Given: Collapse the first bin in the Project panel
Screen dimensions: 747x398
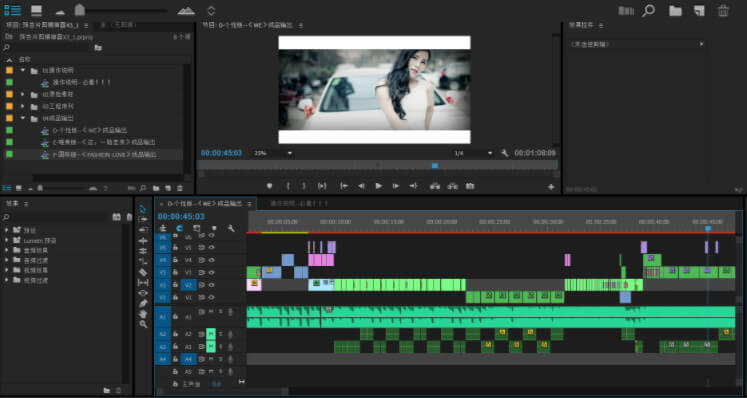Looking at the screenshot, I should tap(22, 70).
